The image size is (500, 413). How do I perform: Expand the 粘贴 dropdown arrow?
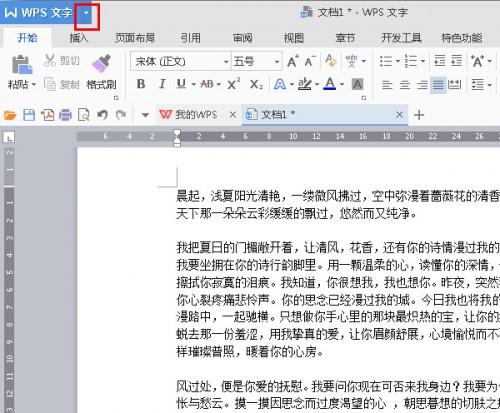point(34,85)
